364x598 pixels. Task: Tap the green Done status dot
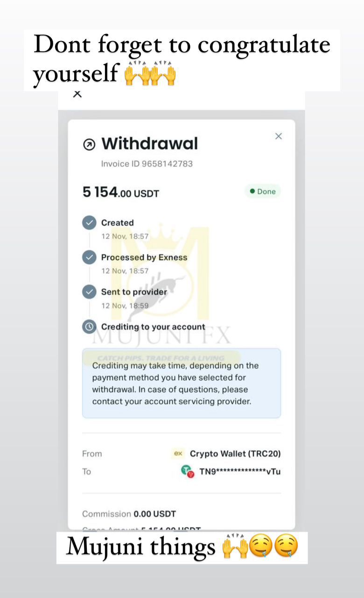point(252,191)
